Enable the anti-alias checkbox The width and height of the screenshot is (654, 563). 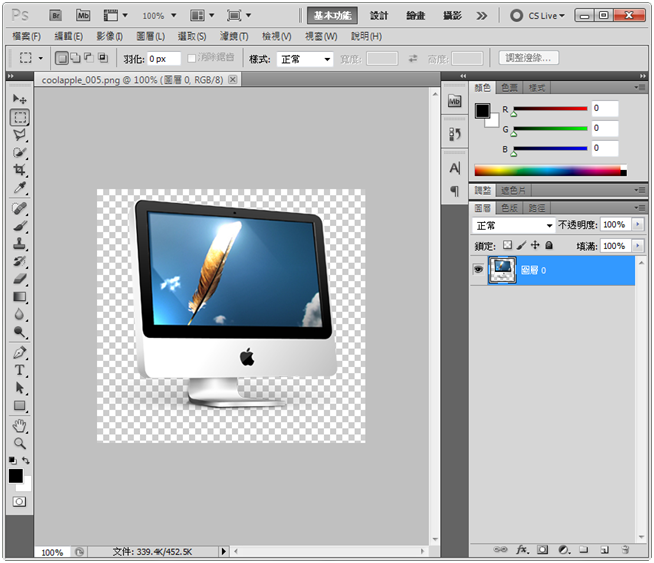(191, 58)
